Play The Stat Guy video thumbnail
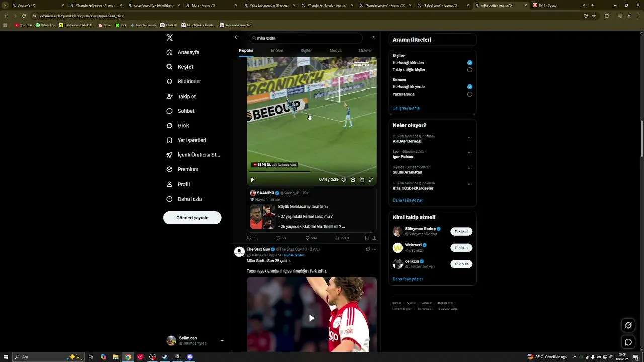644x362 pixels. click(x=311, y=318)
